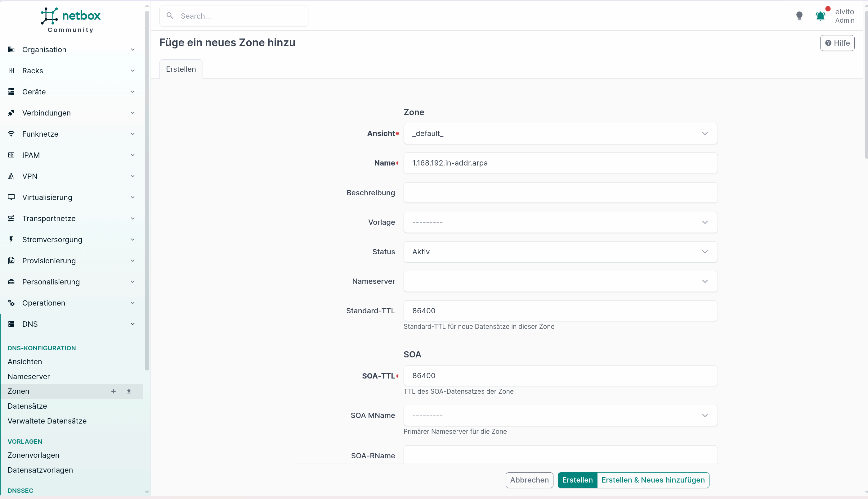
Task: Click the plus icon next to Zonen
Action: pyautogui.click(x=113, y=391)
